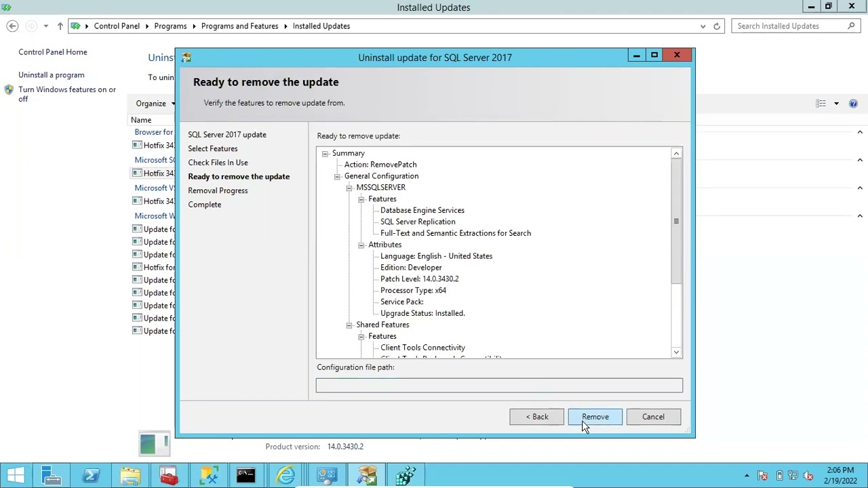Click the Action Center flag tray icon
The image size is (868, 488).
click(x=763, y=476)
